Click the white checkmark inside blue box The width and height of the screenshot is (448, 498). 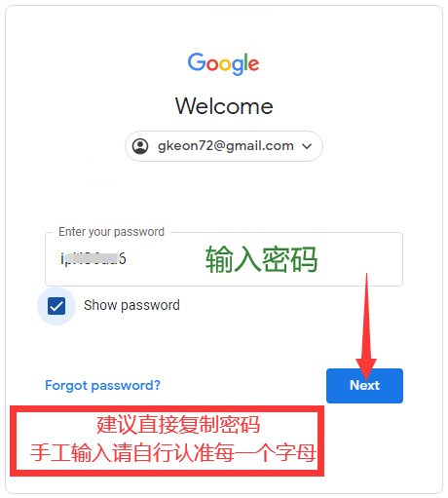[x=56, y=306]
